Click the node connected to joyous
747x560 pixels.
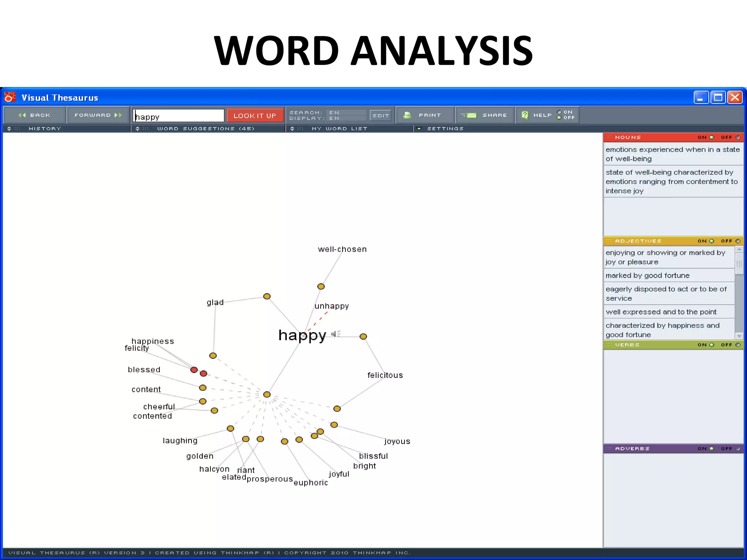(x=334, y=425)
